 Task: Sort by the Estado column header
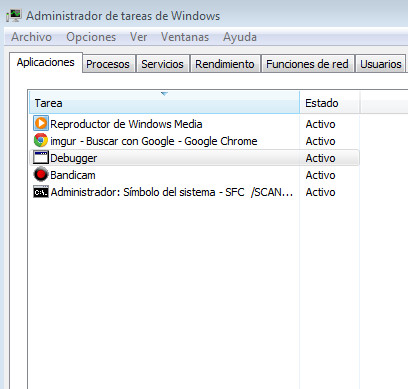click(330, 103)
